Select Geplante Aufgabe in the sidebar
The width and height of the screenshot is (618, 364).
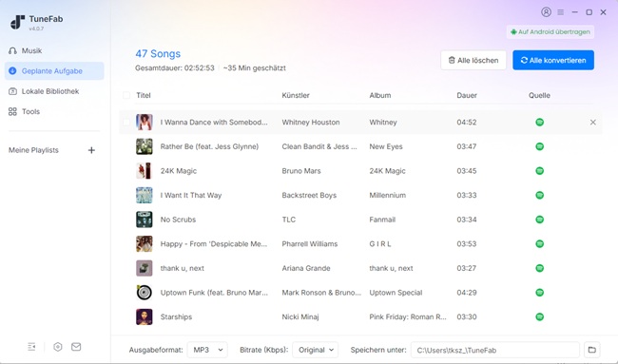54,71
